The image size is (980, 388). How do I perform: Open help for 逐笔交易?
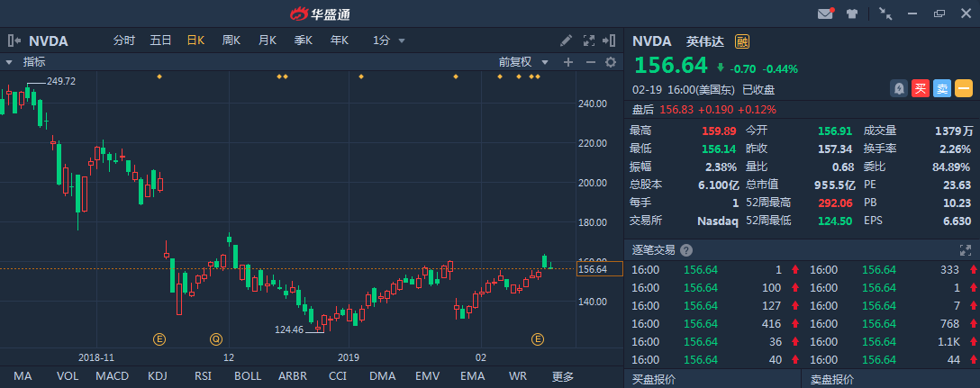(x=686, y=250)
